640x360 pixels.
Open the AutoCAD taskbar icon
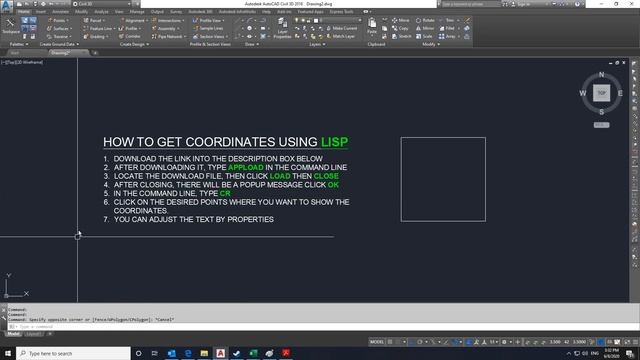[x=220, y=353]
